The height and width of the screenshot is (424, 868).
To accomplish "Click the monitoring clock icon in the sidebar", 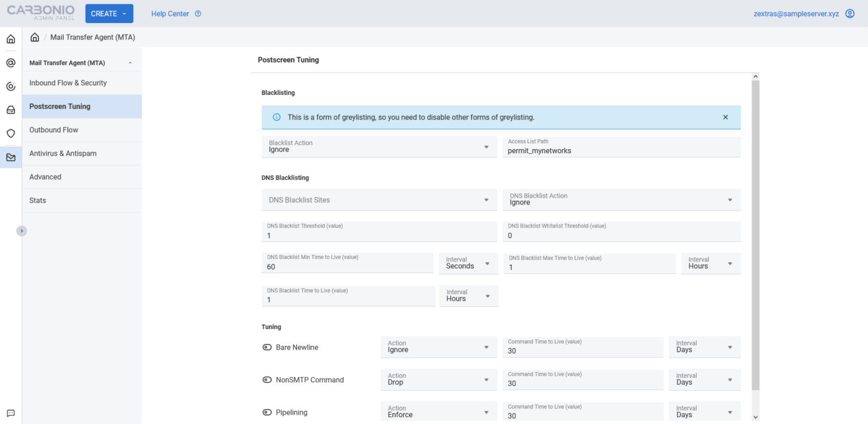I will pyautogui.click(x=10, y=86).
